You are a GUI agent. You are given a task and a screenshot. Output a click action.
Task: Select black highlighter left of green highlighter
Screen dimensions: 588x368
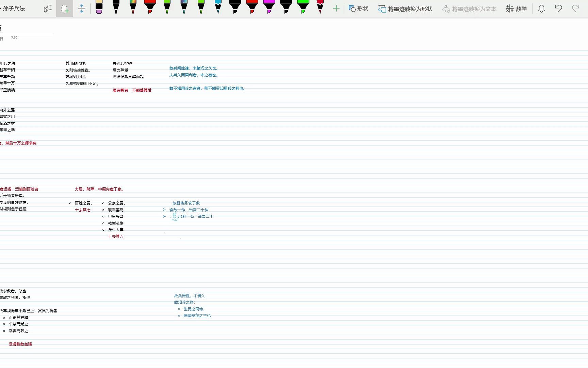pos(286,7)
